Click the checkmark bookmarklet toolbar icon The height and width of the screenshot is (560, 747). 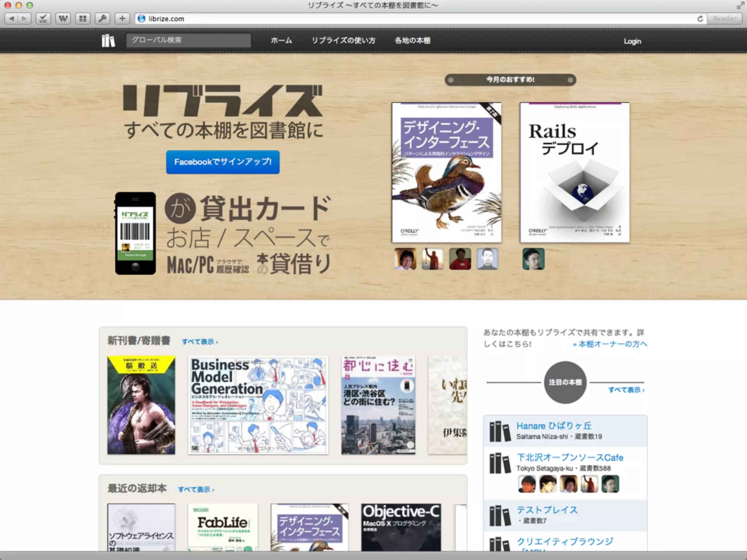(43, 19)
